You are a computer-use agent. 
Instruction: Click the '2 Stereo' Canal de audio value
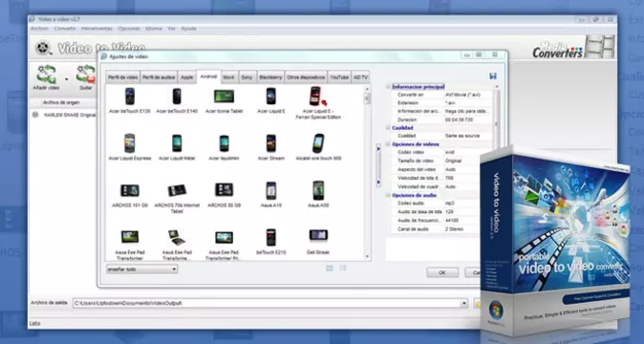point(454,229)
